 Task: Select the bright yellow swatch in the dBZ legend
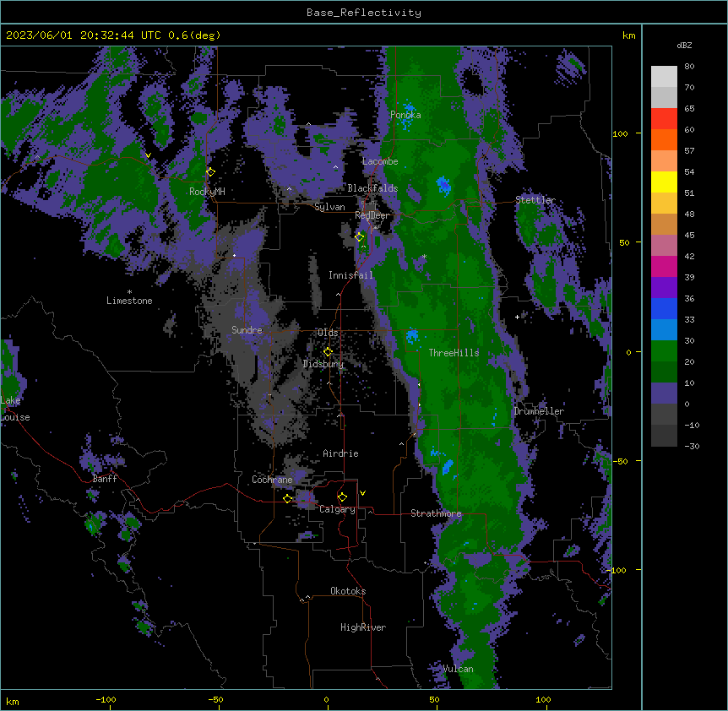pos(664,182)
